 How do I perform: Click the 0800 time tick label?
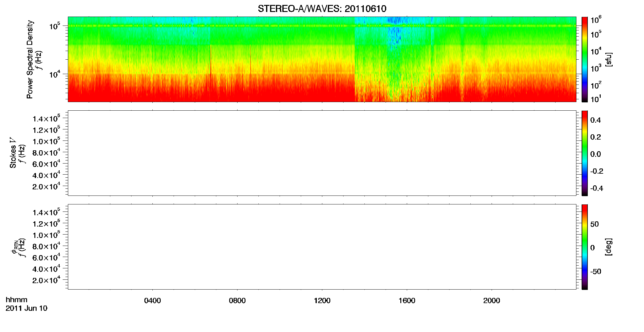coord(237,301)
